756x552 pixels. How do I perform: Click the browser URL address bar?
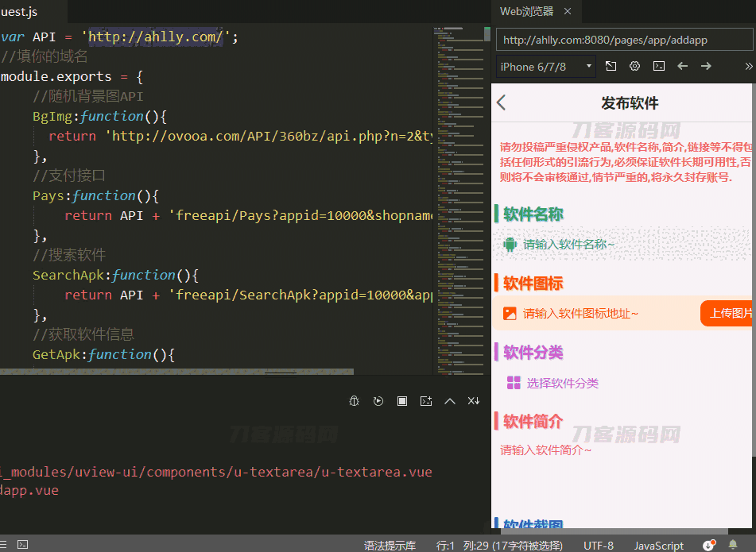[624, 39]
